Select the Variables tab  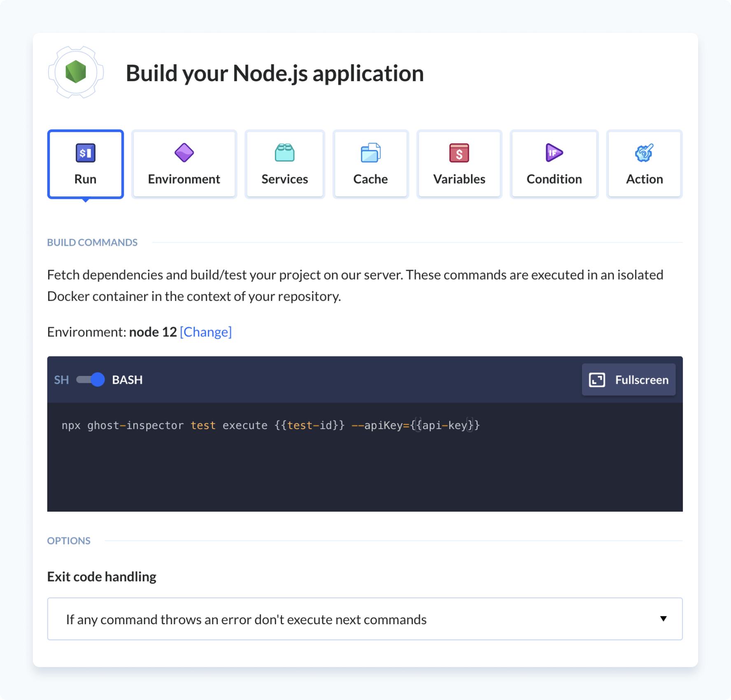pyautogui.click(x=459, y=164)
